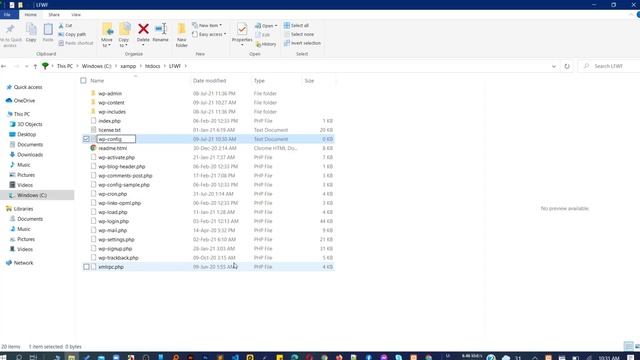Click the Copy path icon
This screenshot has width=640, height=360.
point(61,34)
